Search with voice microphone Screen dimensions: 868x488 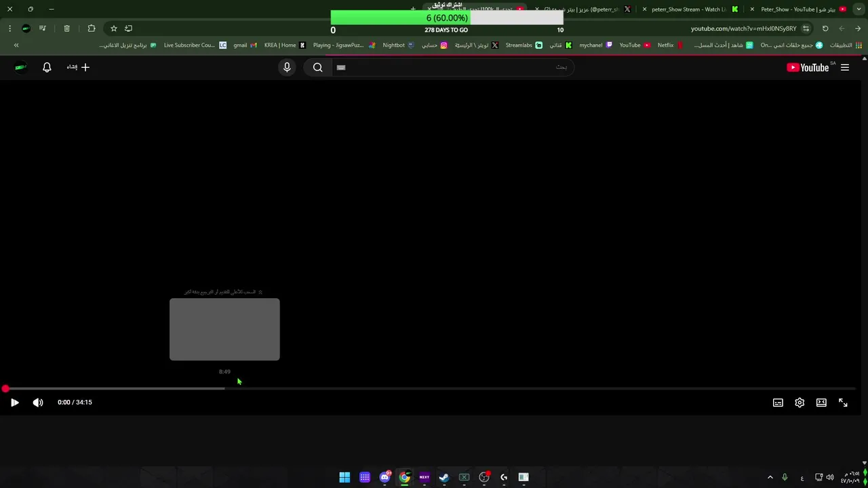287,67
